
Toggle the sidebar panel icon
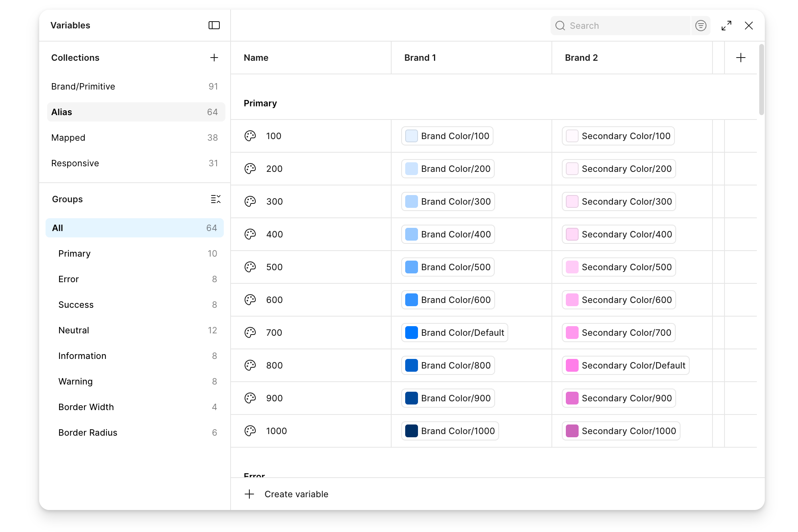tap(214, 25)
